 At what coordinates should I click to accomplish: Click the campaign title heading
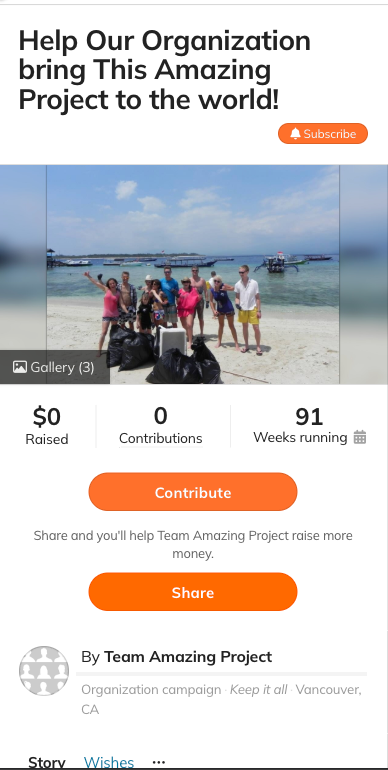tap(165, 70)
